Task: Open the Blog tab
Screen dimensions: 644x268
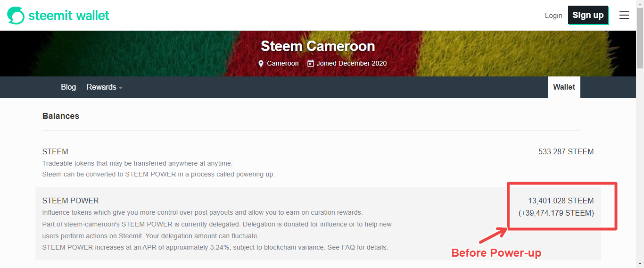Action: (x=68, y=87)
